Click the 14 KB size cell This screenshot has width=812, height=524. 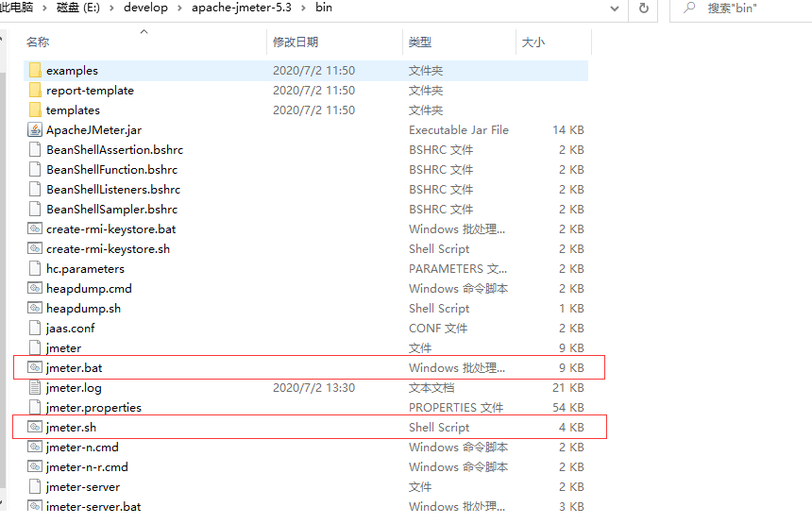coord(568,130)
